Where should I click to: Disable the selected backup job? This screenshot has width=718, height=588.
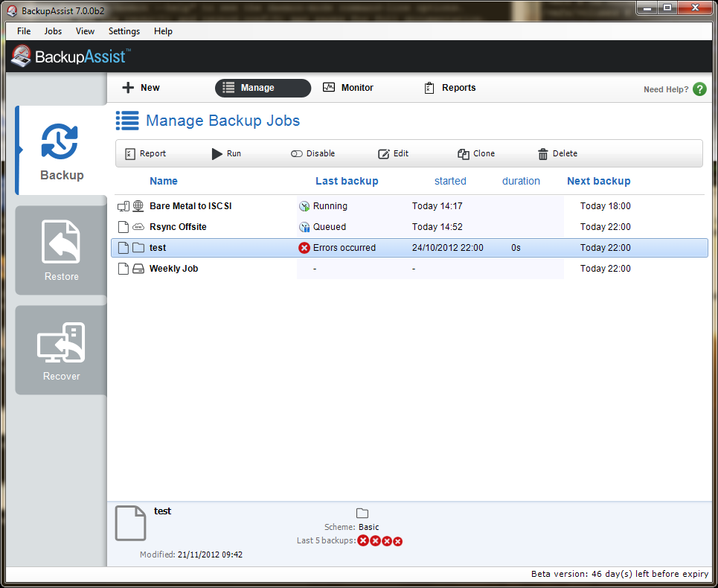[x=312, y=153]
